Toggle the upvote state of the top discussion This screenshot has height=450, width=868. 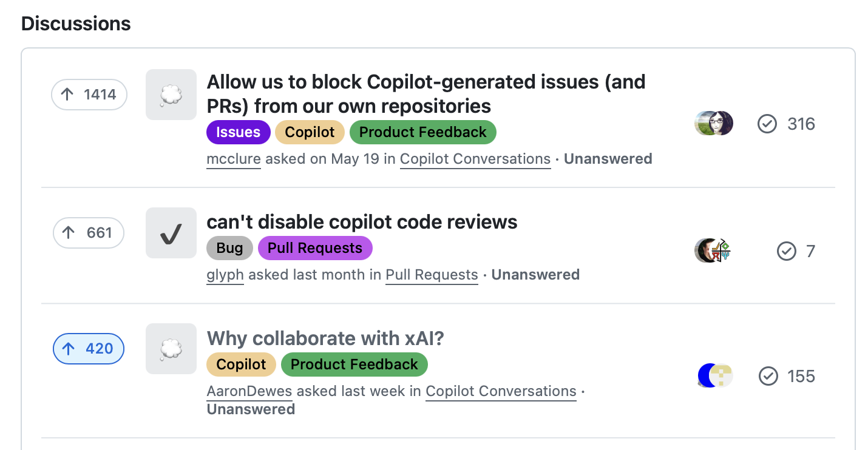[x=89, y=94]
